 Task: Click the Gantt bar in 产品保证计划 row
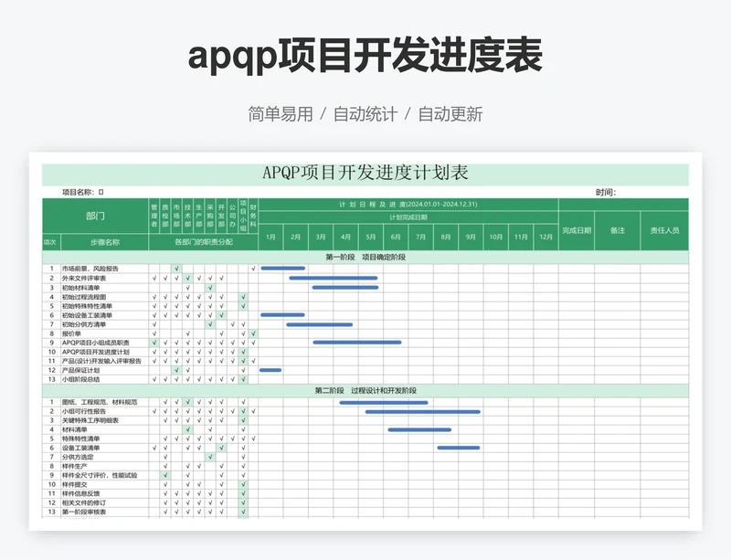tap(270, 370)
